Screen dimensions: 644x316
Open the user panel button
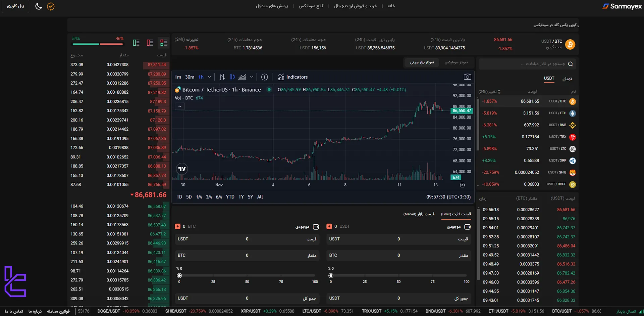pyautogui.click(x=15, y=6)
